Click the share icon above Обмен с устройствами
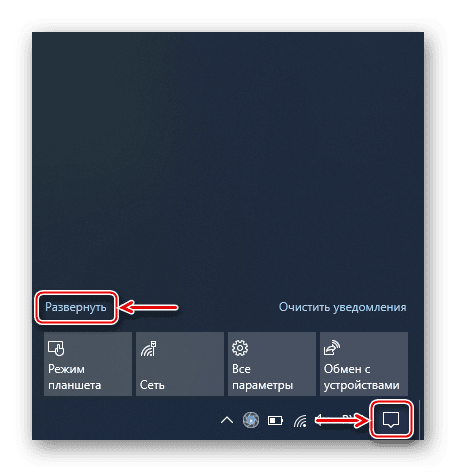456x472 pixels. coord(332,348)
